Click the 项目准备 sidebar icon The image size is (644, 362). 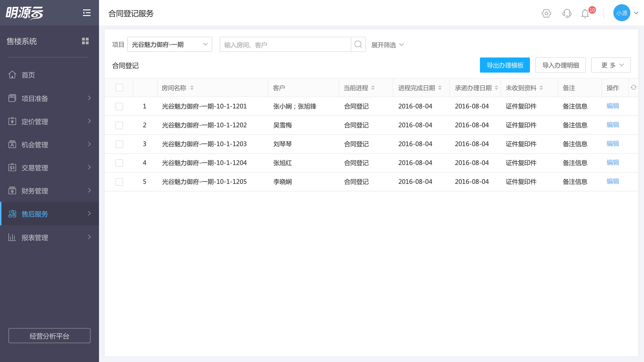12,98
